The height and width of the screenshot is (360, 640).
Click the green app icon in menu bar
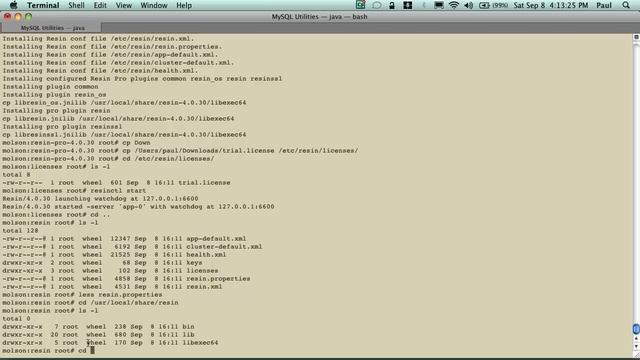click(x=360, y=5)
